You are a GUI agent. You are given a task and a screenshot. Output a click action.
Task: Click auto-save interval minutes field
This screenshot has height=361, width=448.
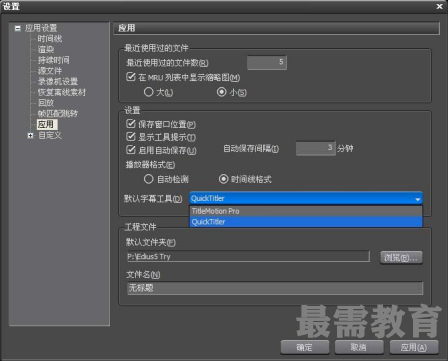(x=315, y=148)
